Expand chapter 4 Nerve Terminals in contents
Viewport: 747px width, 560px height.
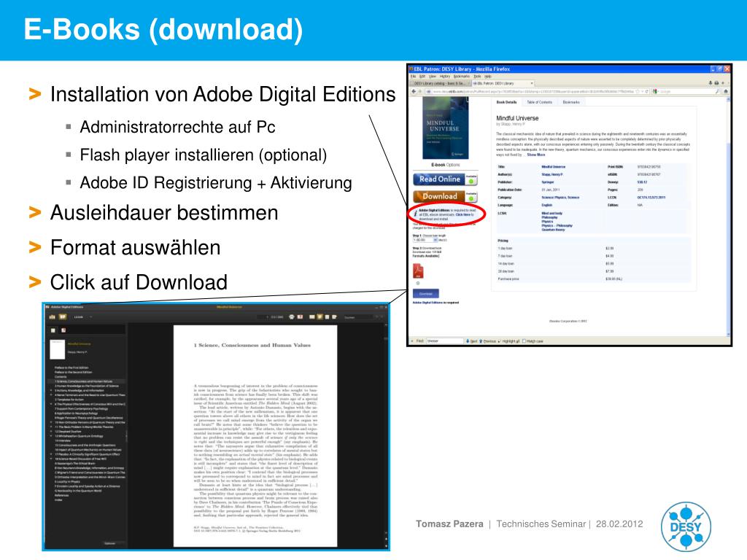click(x=51, y=394)
